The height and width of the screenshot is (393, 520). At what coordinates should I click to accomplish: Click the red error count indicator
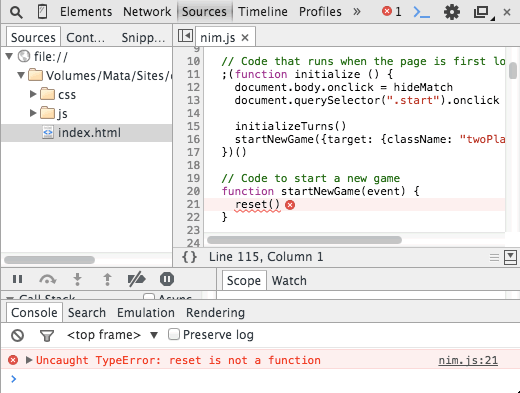pyautogui.click(x=392, y=12)
